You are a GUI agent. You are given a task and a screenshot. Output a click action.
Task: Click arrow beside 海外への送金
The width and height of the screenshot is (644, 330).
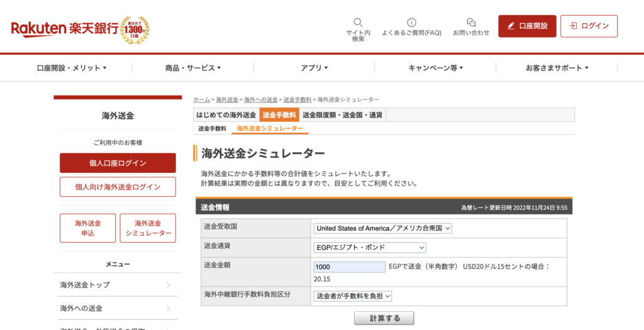(168, 309)
